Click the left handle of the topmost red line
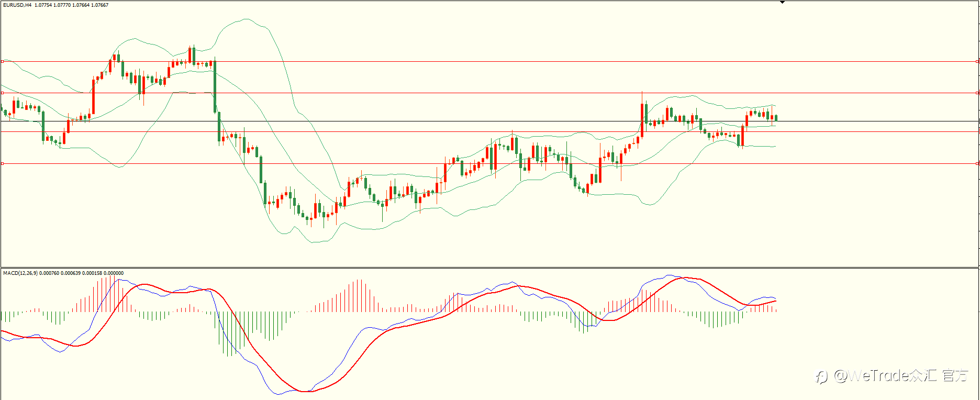The image size is (980, 400). 2,61
